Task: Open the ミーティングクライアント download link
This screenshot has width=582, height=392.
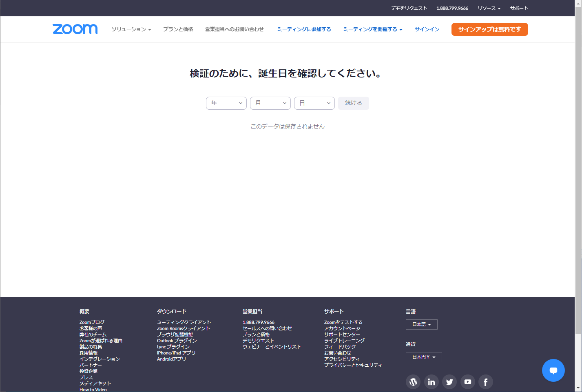Action: 184,322
